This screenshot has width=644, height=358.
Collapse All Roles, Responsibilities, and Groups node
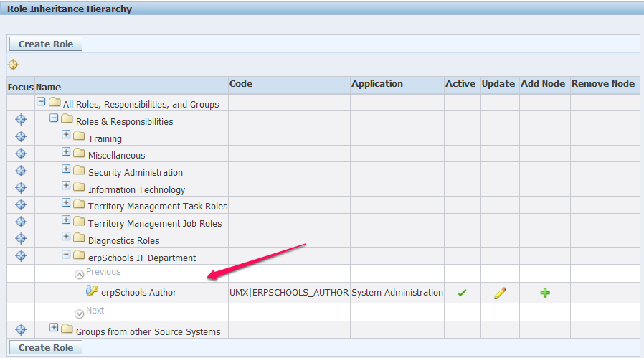(x=41, y=101)
